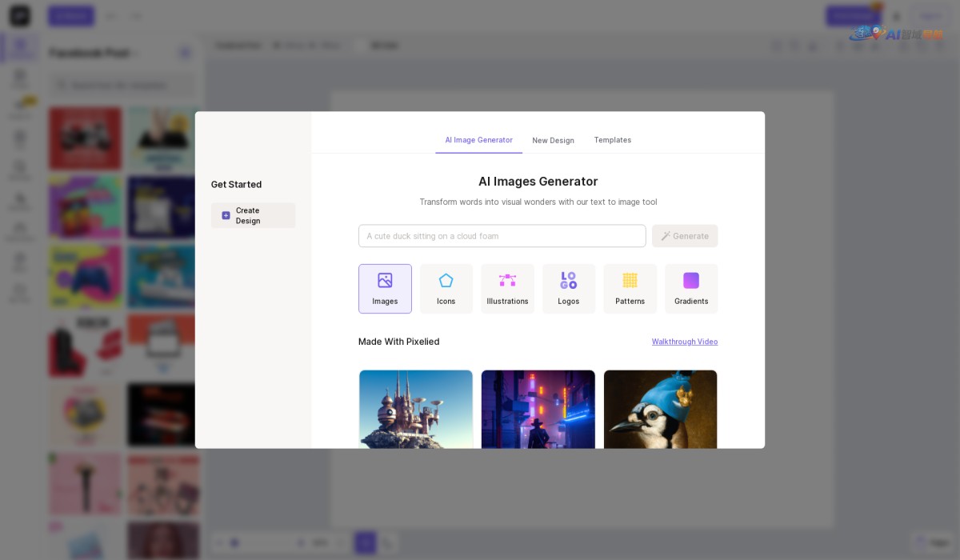Click the template search box in sidebar
960x560 pixels.
(120, 85)
